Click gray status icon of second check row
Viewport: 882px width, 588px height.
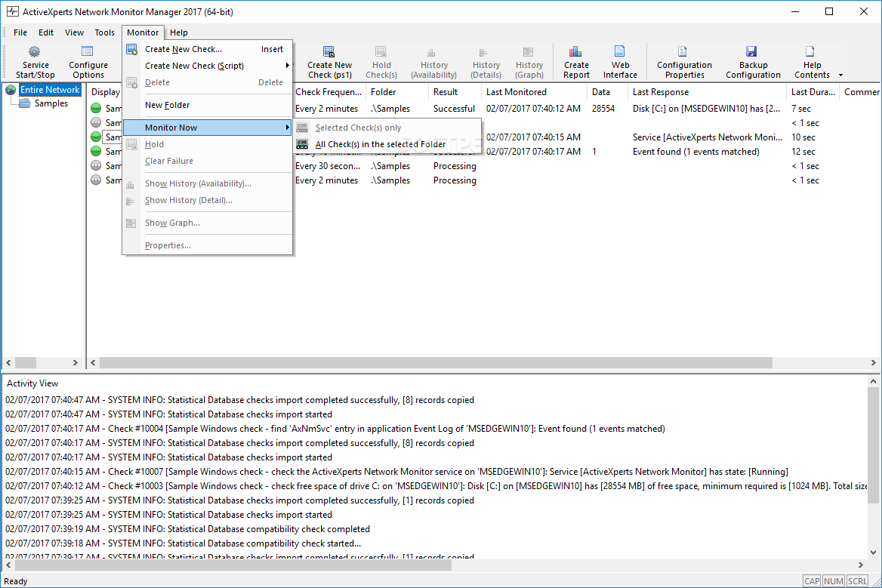click(x=96, y=122)
